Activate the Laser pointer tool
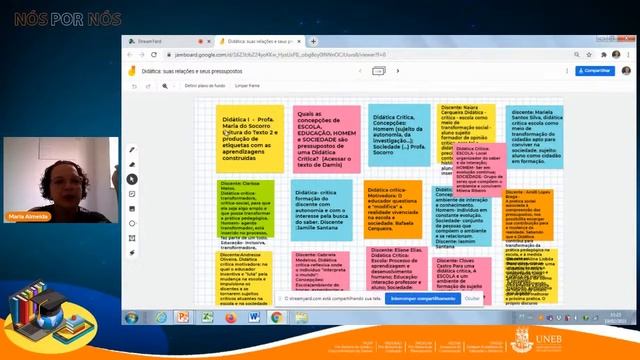The height and width of the screenshot is (360, 640). pyautogui.click(x=132, y=253)
